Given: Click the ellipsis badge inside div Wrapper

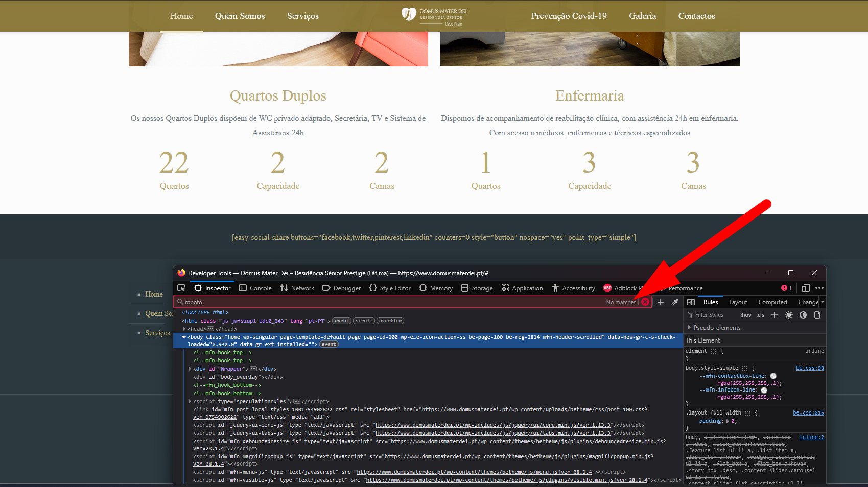Looking at the screenshot, I should point(253,369).
